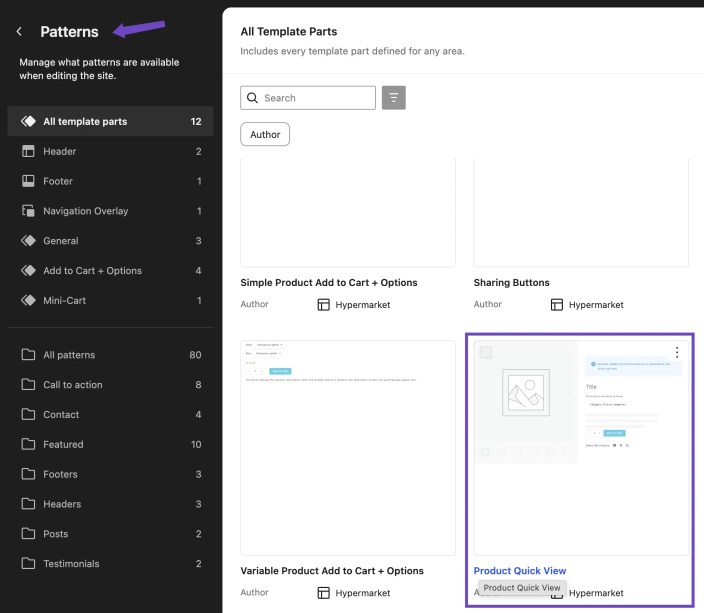Click Variable Product Add to Cart preview thumbnail
704x613 pixels.
coord(348,448)
